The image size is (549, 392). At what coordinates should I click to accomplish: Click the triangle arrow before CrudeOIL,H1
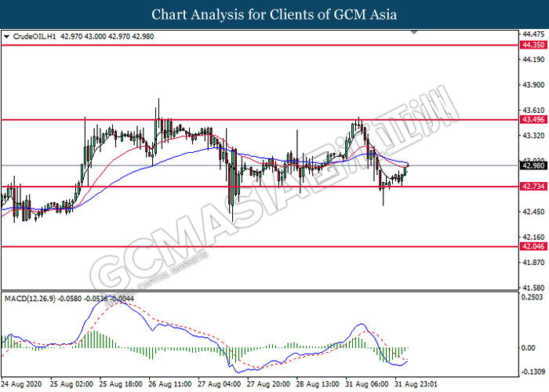[x=7, y=36]
